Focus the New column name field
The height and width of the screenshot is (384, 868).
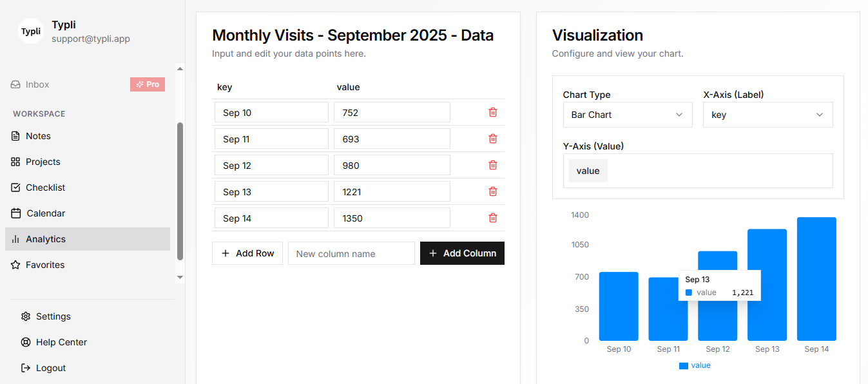point(351,253)
